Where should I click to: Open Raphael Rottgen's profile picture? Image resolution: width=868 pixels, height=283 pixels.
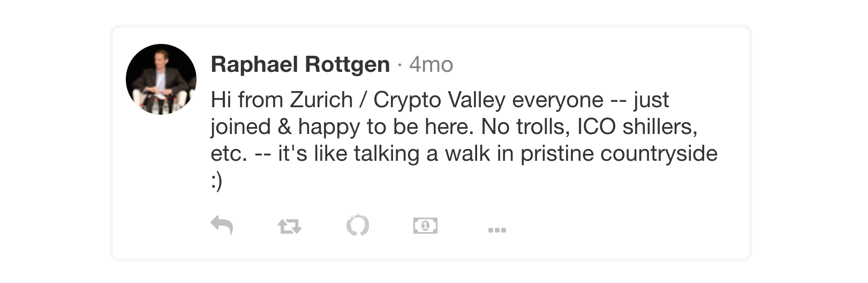[161, 79]
